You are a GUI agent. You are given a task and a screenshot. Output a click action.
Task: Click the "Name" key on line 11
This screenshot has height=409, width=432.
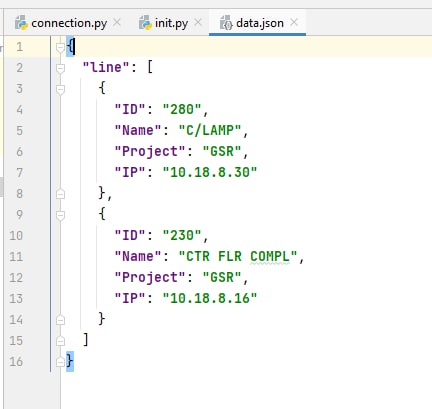138,256
